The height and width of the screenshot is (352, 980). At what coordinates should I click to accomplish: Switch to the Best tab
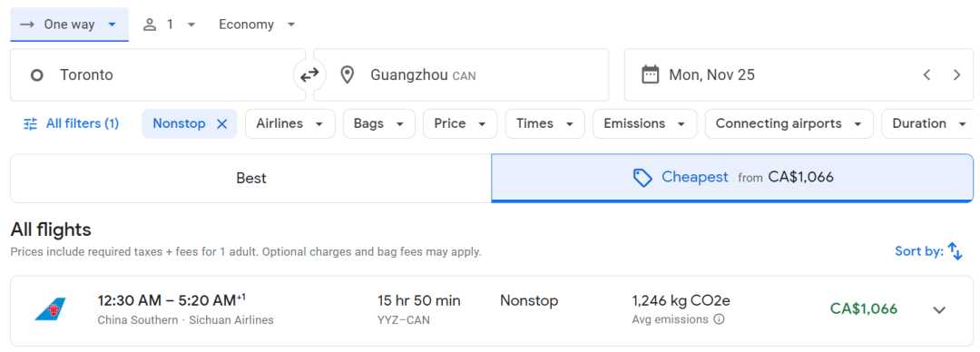point(251,178)
